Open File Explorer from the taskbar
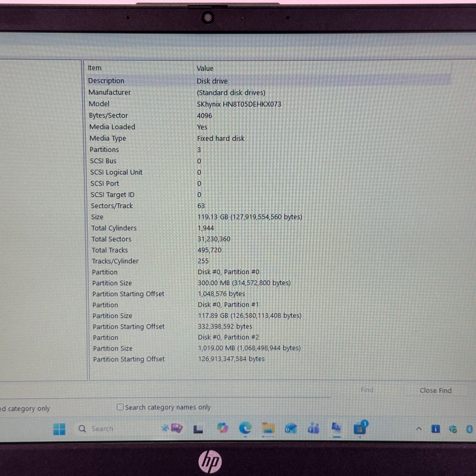Image resolution: width=476 pixels, height=476 pixels. click(268, 428)
